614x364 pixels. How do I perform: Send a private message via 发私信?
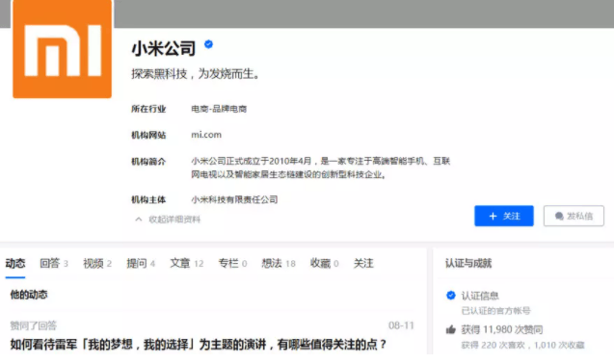[x=574, y=216]
